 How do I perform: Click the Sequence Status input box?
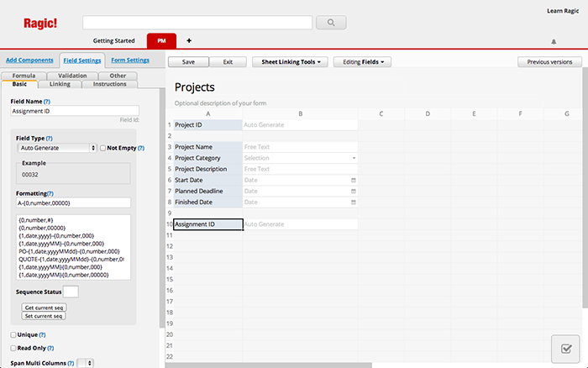tap(71, 292)
